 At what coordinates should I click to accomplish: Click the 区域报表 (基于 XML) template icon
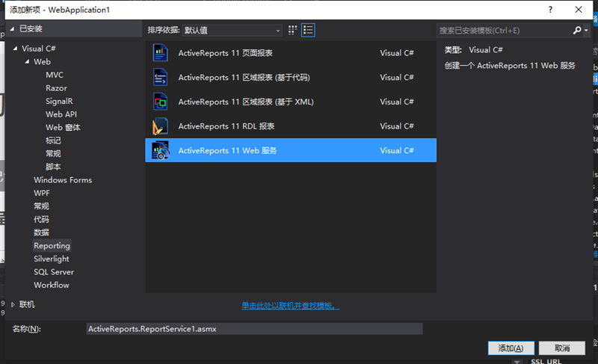[x=161, y=102]
